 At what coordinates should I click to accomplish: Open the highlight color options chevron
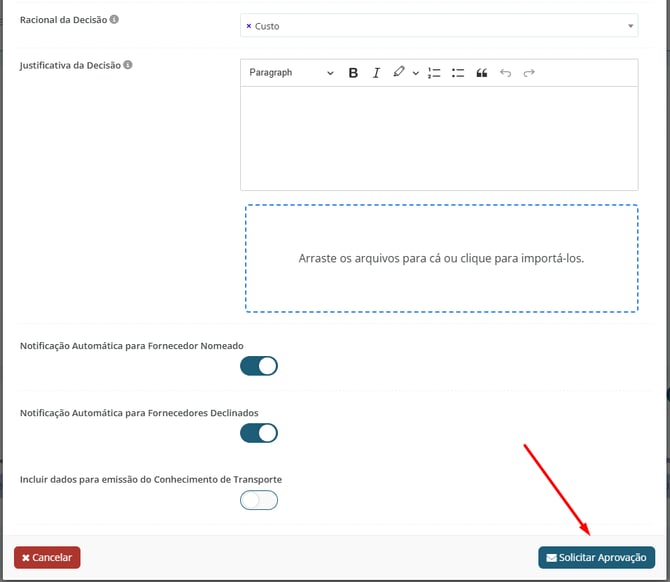[415, 73]
